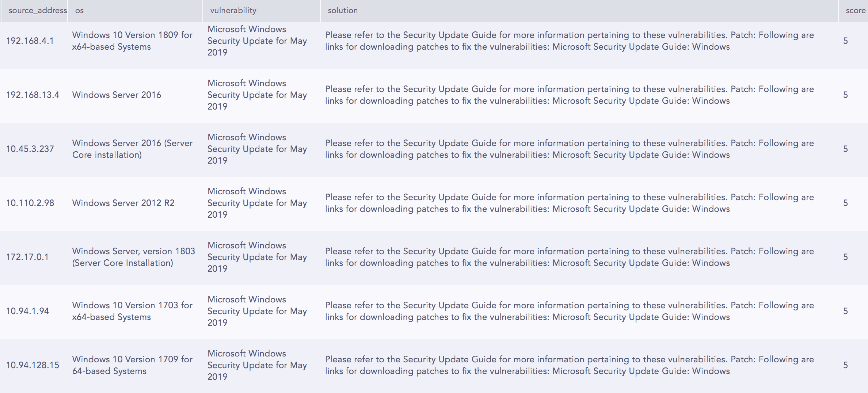This screenshot has height=393, width=868.
Task: Select Windows Server version 1803 os cell
Action: click(134, 257)
